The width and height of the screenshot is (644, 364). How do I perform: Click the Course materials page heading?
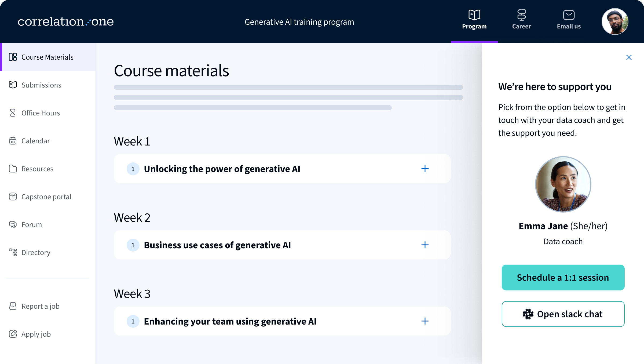(x=171, y=71)
